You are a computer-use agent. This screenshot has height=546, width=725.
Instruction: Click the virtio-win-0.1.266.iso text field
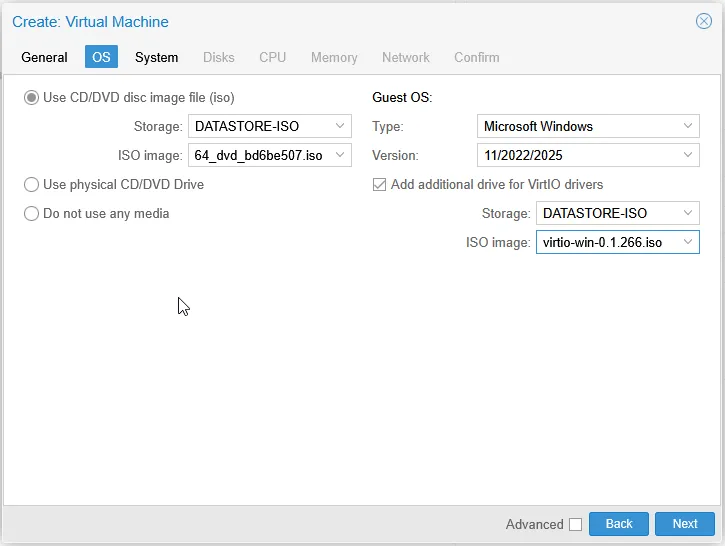[606, 242]
